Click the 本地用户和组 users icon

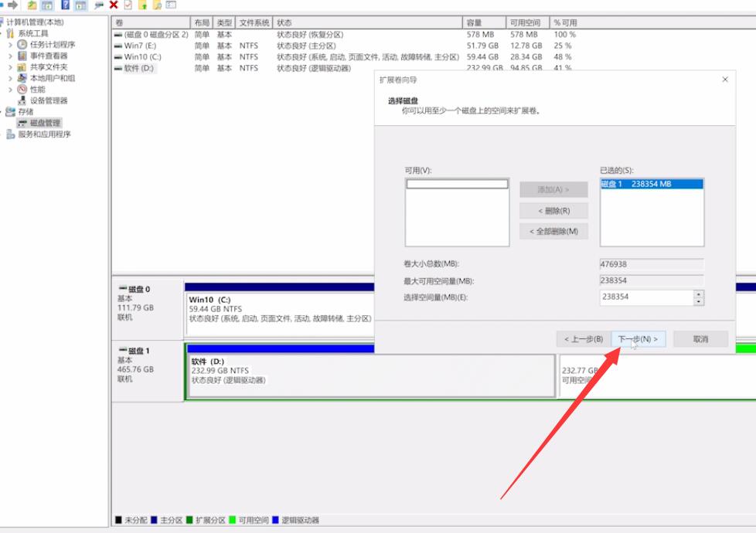click(22, 78)
